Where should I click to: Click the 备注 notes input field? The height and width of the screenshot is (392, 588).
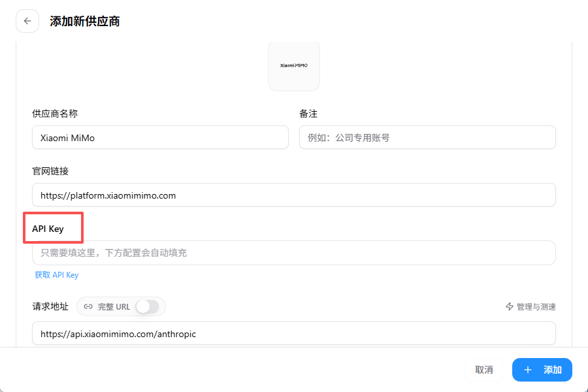(427, 137)
